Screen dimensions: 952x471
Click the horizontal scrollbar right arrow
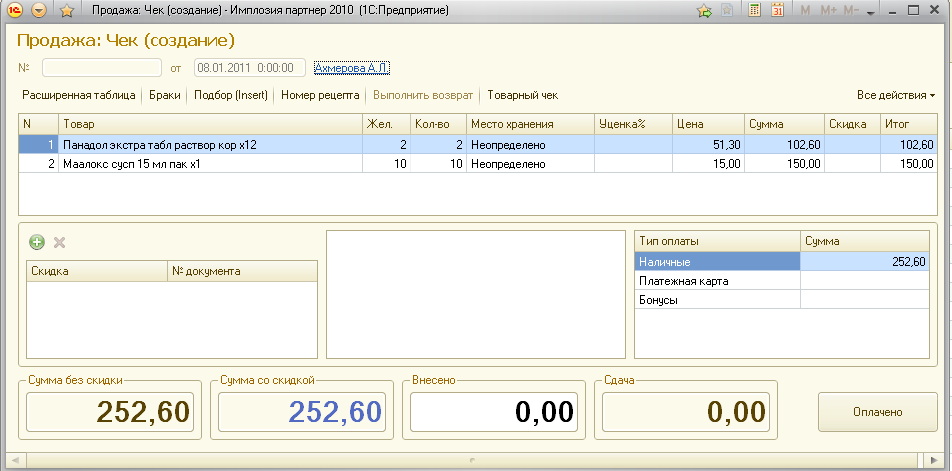pyautogui.click(x=936, y=460)
